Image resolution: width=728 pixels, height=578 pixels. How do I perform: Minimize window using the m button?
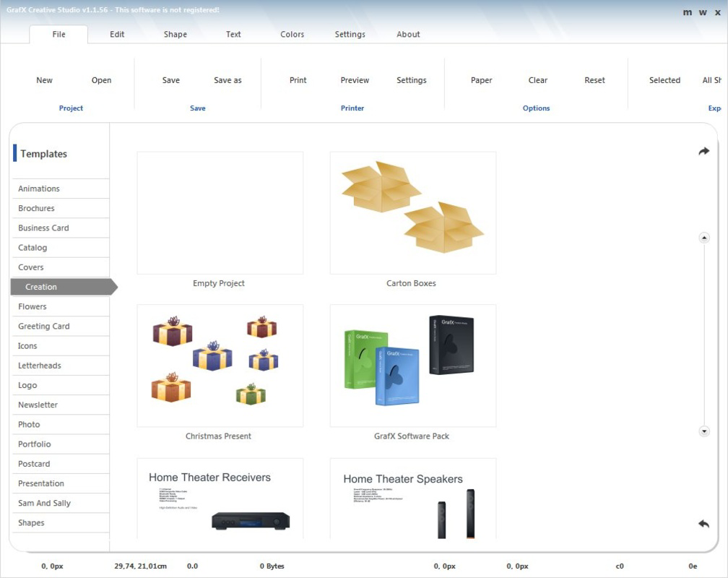tap(688, 12)
